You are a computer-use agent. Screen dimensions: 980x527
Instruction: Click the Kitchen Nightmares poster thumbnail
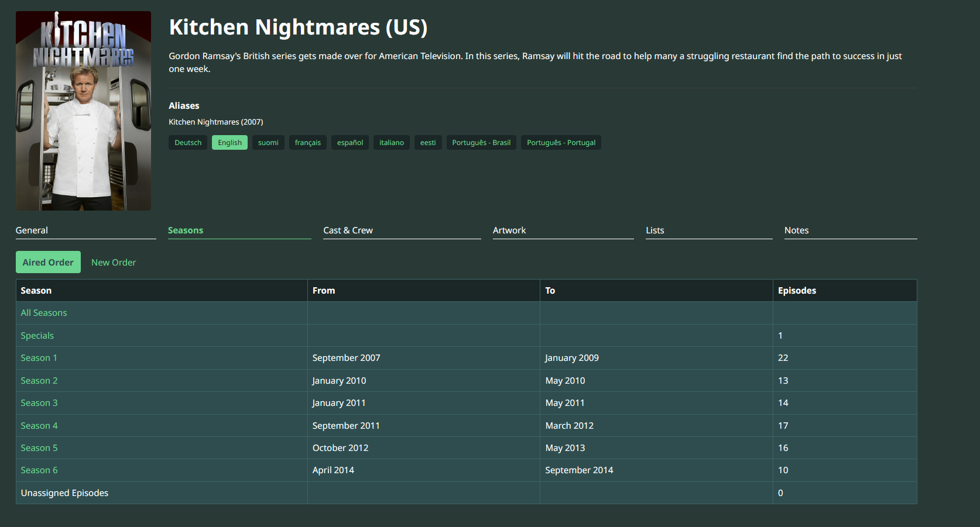(x=83, y=111)
